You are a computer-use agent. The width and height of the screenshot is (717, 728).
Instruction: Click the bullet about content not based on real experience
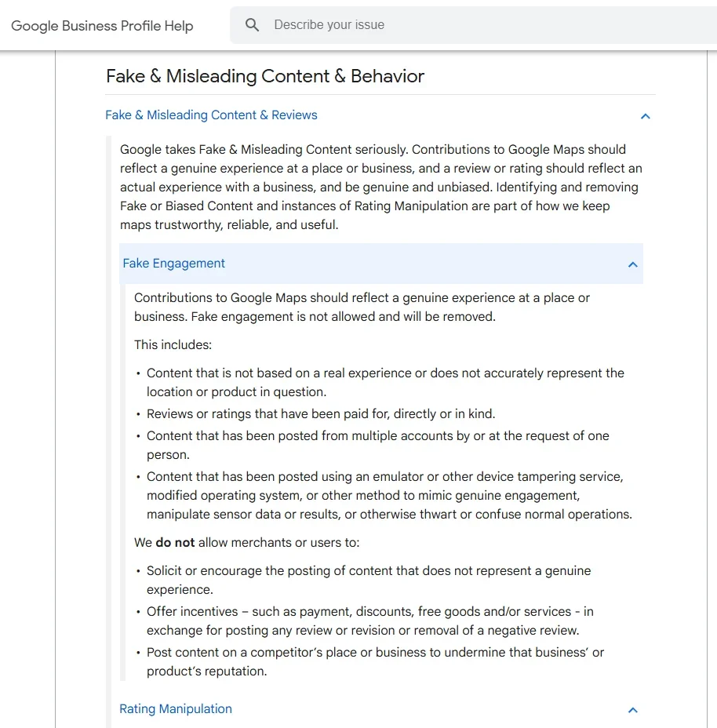[385, 382]
